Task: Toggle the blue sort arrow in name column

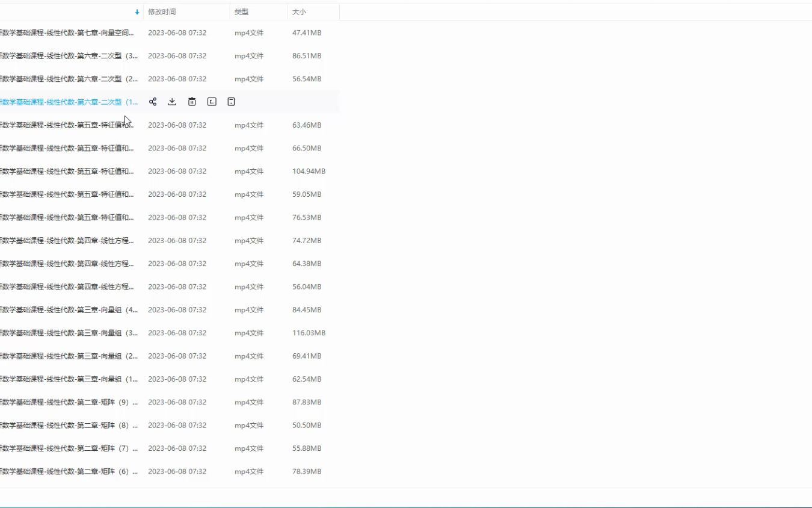Action: (137, 12)
